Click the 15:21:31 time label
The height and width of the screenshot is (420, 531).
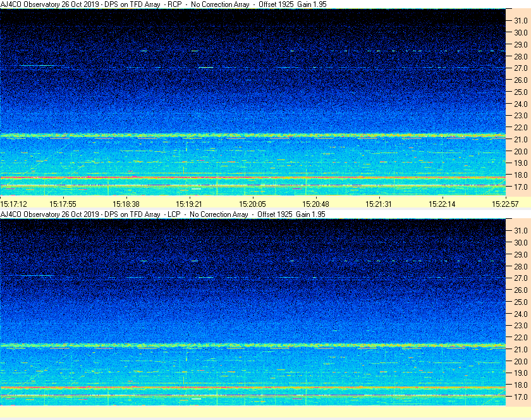[x=378, y=204]
